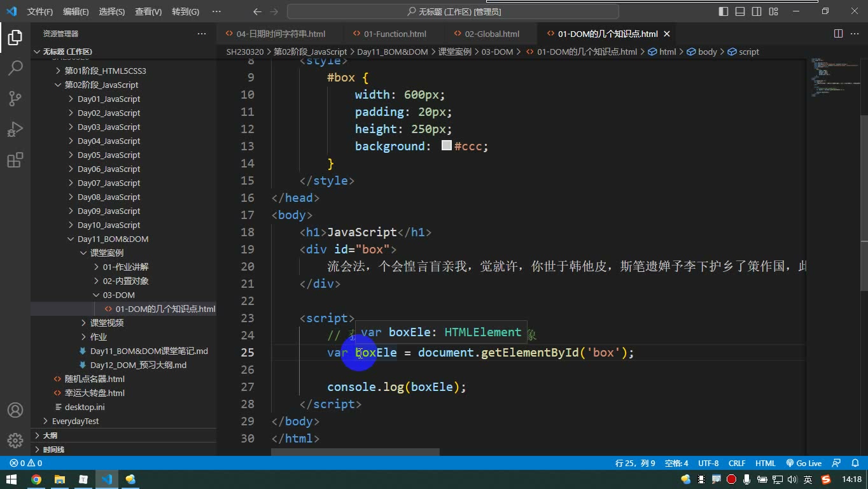
Task: Open the Search view in activity bar
Action: 15,67
